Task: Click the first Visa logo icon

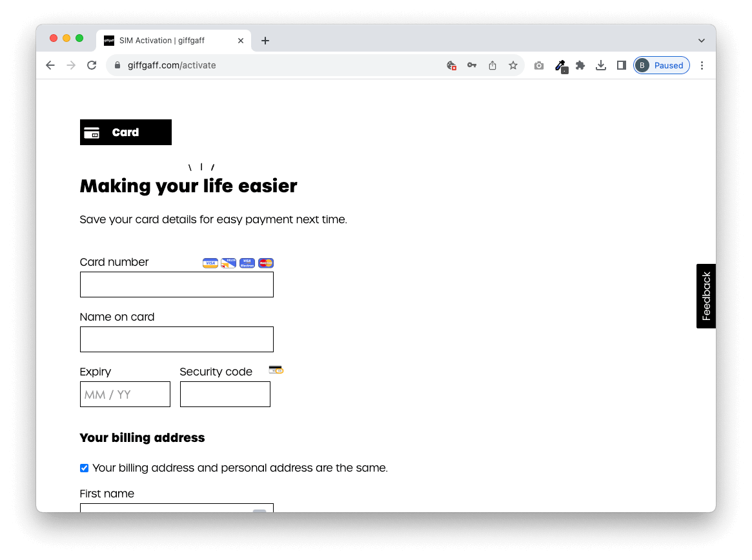Action: [x=210, y=263]
